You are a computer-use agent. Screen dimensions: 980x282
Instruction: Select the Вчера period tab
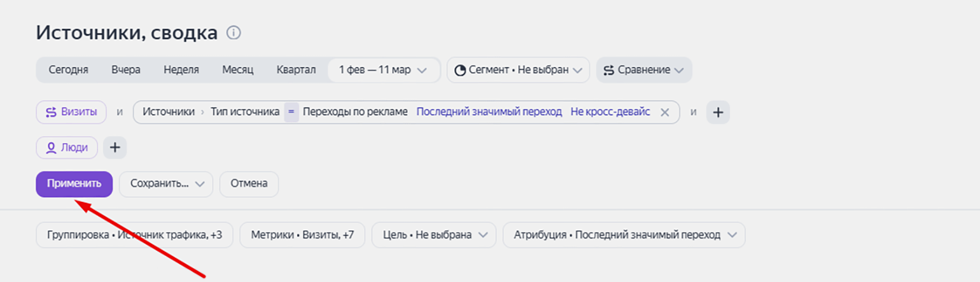tap(125, 70)
